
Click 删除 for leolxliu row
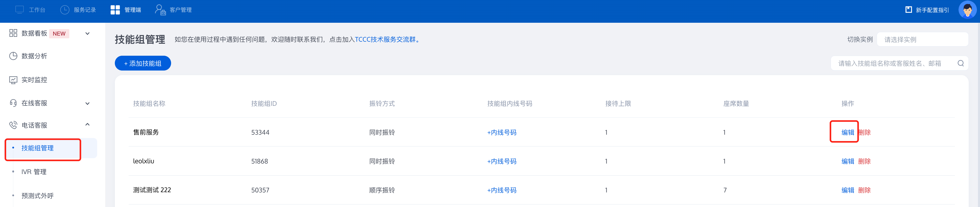point(864,162)
